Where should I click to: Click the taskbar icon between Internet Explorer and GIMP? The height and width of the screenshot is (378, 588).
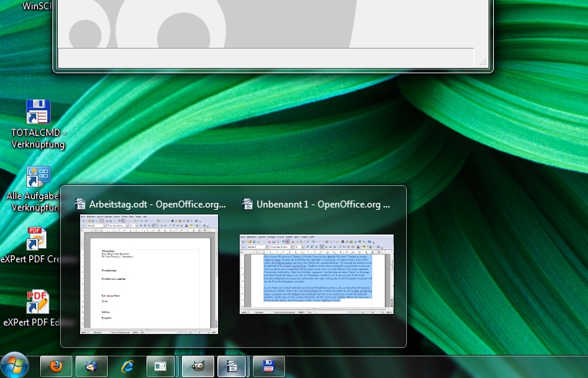pyautogui.click(x=161, y=366)
